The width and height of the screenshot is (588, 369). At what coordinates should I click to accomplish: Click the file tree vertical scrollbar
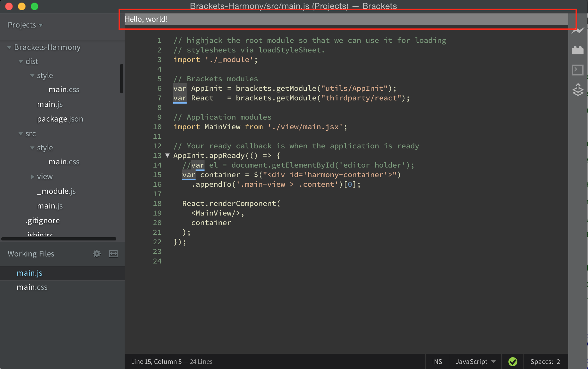[122, 79]
